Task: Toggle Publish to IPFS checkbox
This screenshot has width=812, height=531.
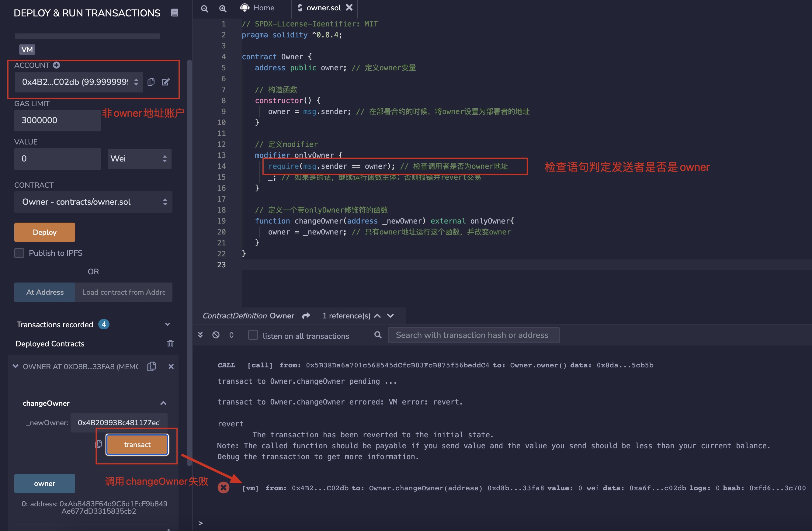Action: pos(19,253)
